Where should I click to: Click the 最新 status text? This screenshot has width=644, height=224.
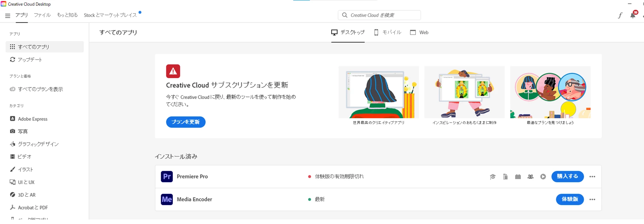click(x=320, y=199)
